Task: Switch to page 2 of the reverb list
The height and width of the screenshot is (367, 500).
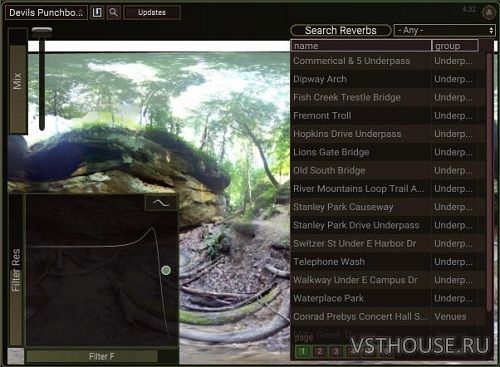Action: click(x=320, y=351)
